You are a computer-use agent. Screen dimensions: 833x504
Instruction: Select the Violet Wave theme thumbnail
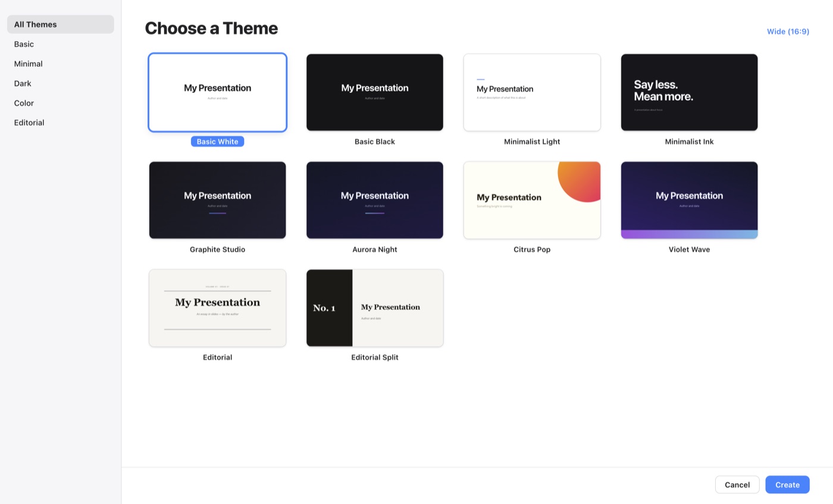coord(689,200)
